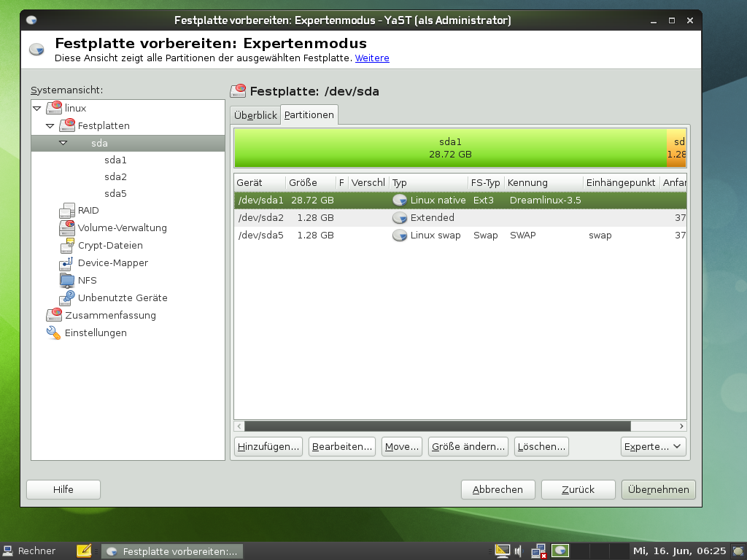Screen dimensions: 747x560
Task: Open the Experte dropdown menu
Action: tap(653, 446)
